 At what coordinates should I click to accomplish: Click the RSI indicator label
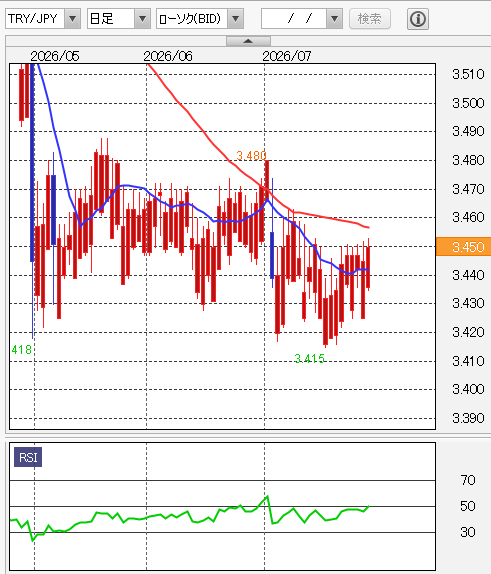tap(28, 457)
